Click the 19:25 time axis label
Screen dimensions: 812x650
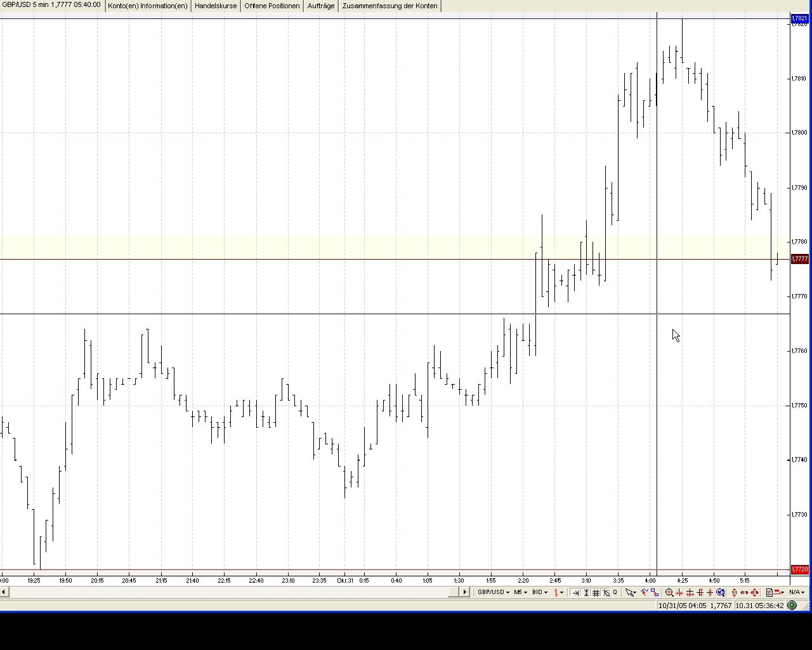click(x=34, y=580)
